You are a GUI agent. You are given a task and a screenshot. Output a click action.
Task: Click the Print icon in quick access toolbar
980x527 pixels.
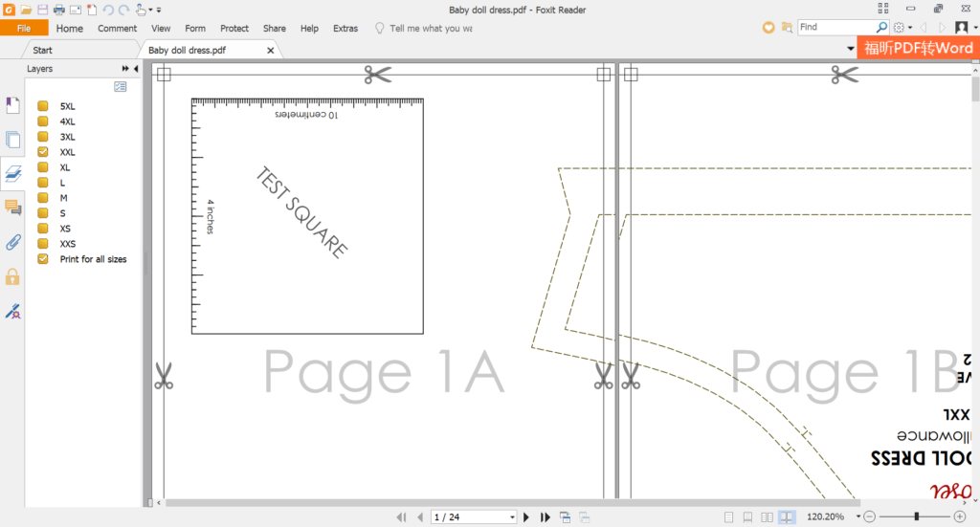coord(59,10)
